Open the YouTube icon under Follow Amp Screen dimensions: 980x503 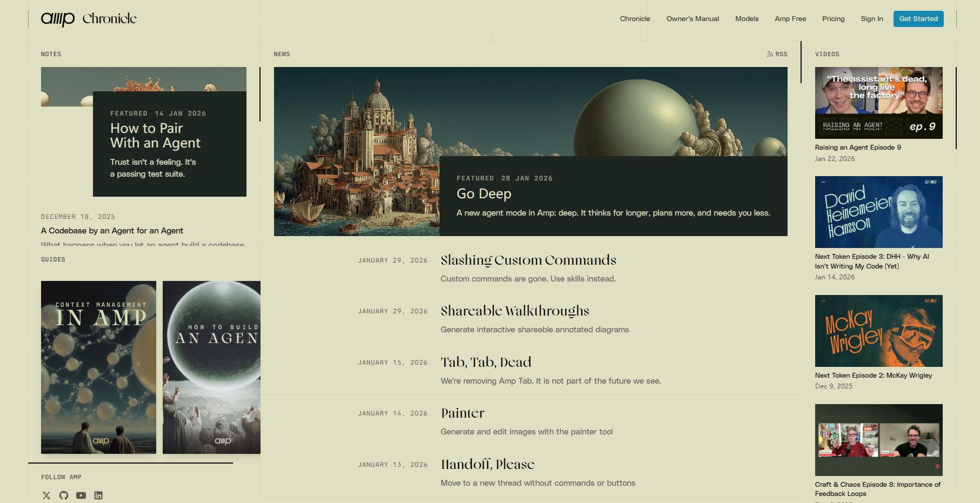pos(81,495)
